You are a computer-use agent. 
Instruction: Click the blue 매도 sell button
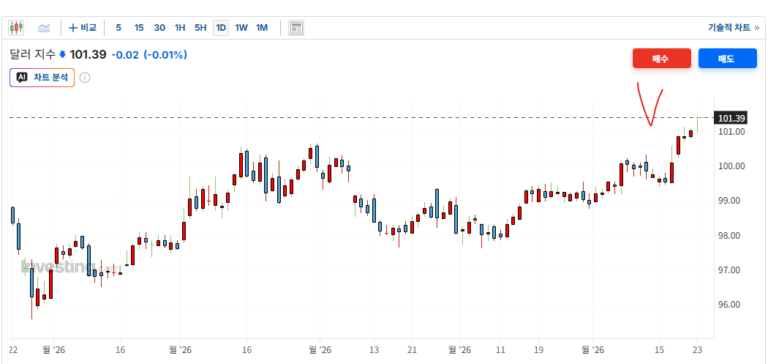pos(727,58)
